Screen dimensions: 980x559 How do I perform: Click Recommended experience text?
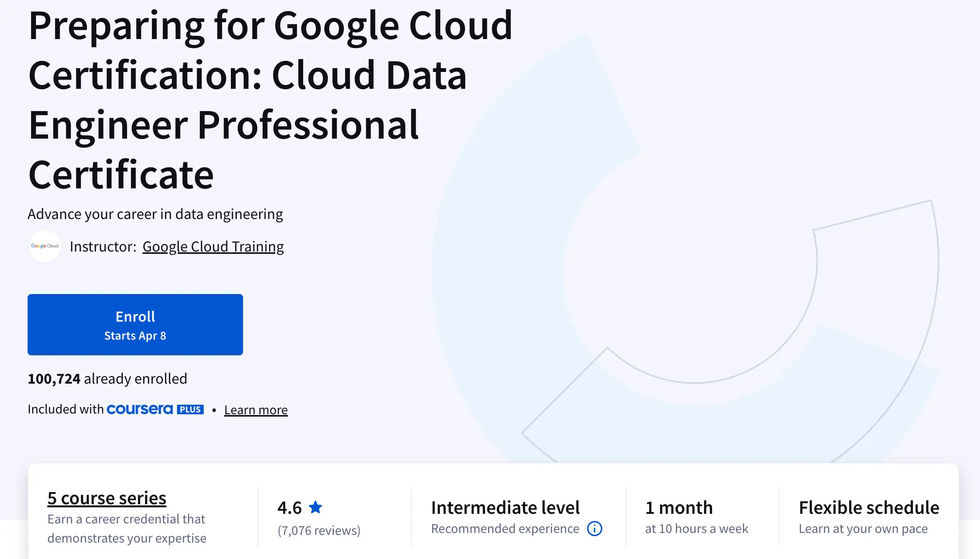click(x=505, y=529)
